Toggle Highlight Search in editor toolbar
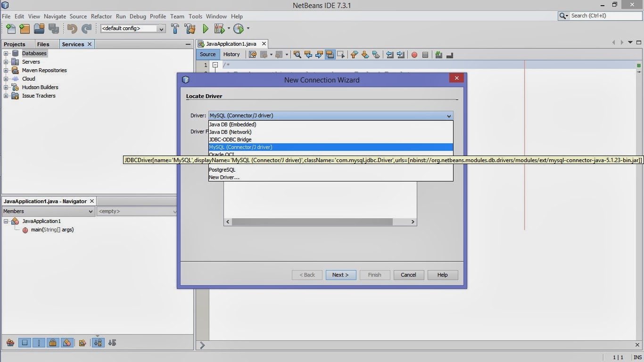644x362 pixels. point(330,55)
